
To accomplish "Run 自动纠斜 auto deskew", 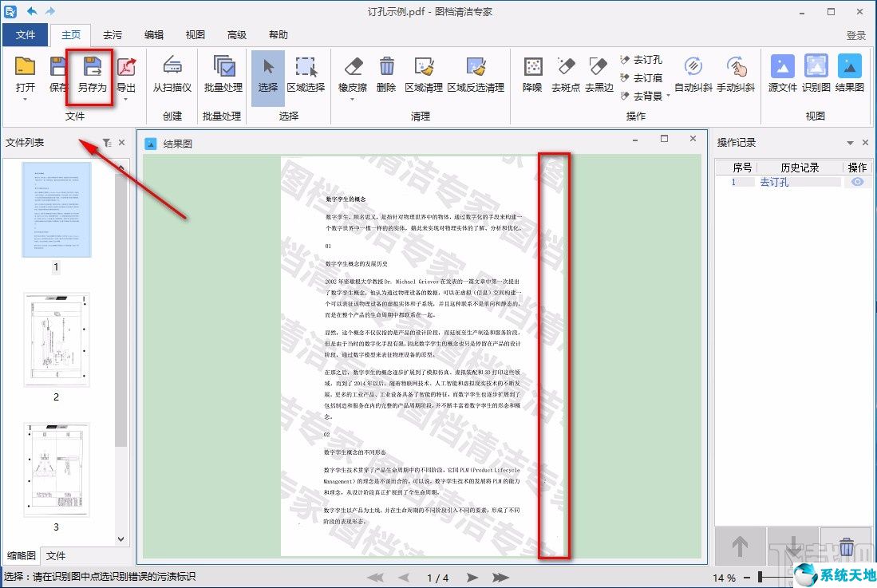I will click(693, 76).
